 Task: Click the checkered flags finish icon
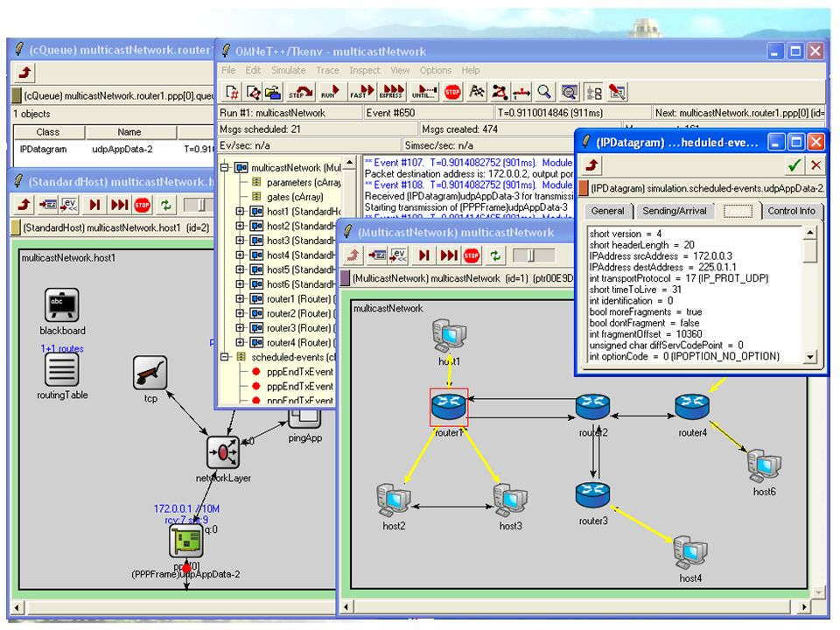tap(476, 92)
